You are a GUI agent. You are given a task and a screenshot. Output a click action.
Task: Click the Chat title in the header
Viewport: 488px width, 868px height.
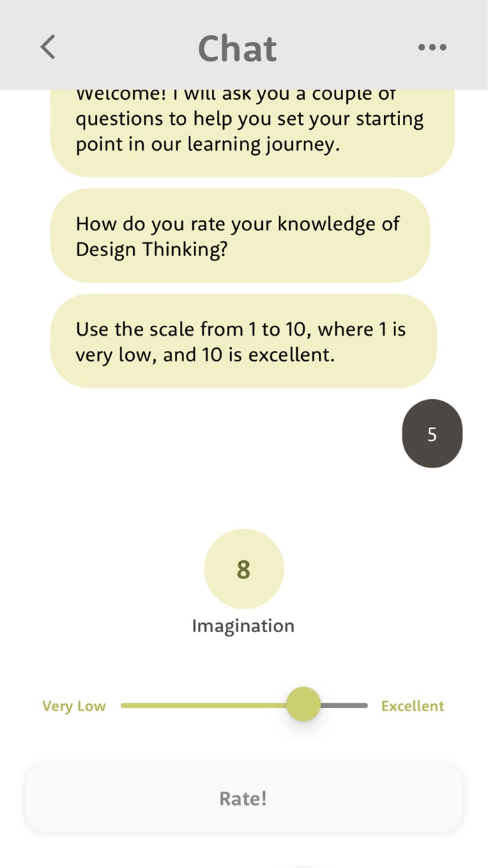coord(237,47)
